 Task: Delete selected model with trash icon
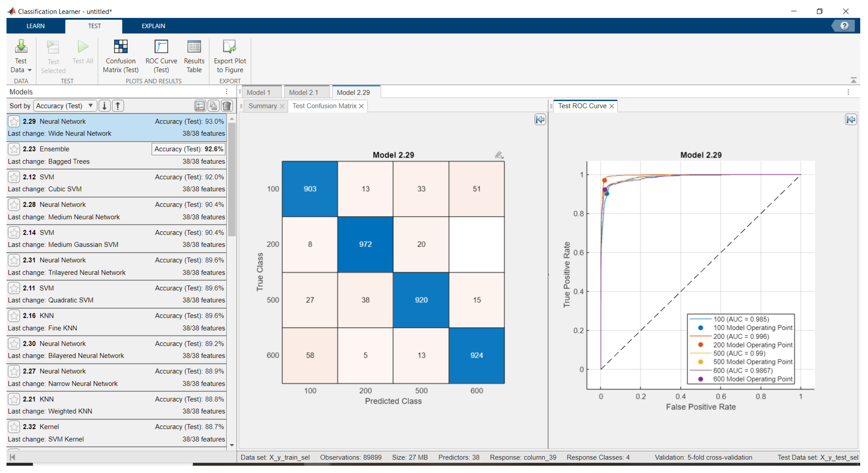pyautogui.click(x=227, y=106)
